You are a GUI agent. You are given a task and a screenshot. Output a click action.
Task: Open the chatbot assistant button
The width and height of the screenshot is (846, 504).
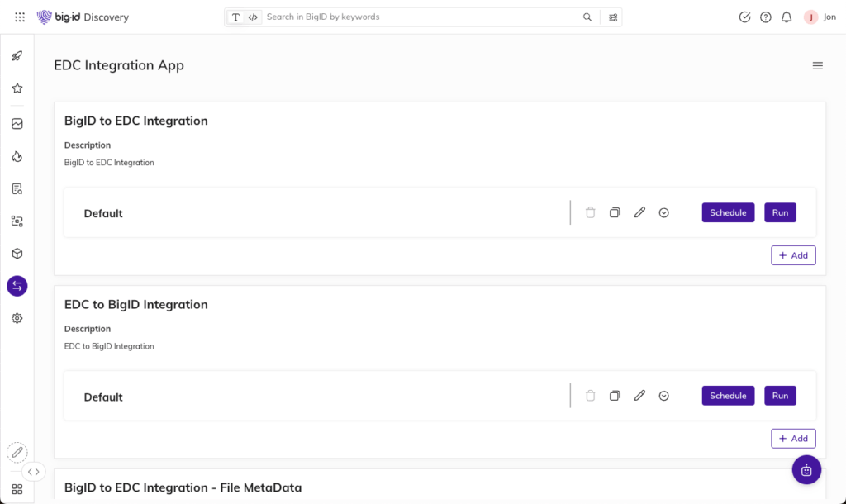click(806, 470)
